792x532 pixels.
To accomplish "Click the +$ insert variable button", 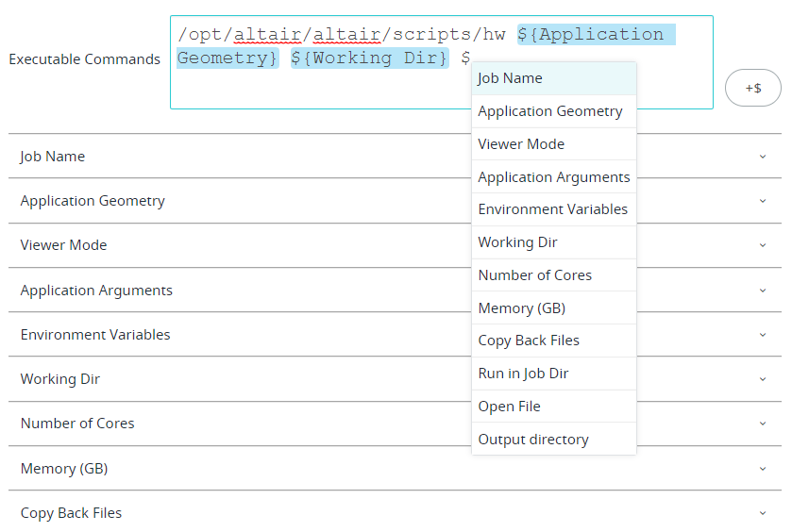I will point(752,88).
